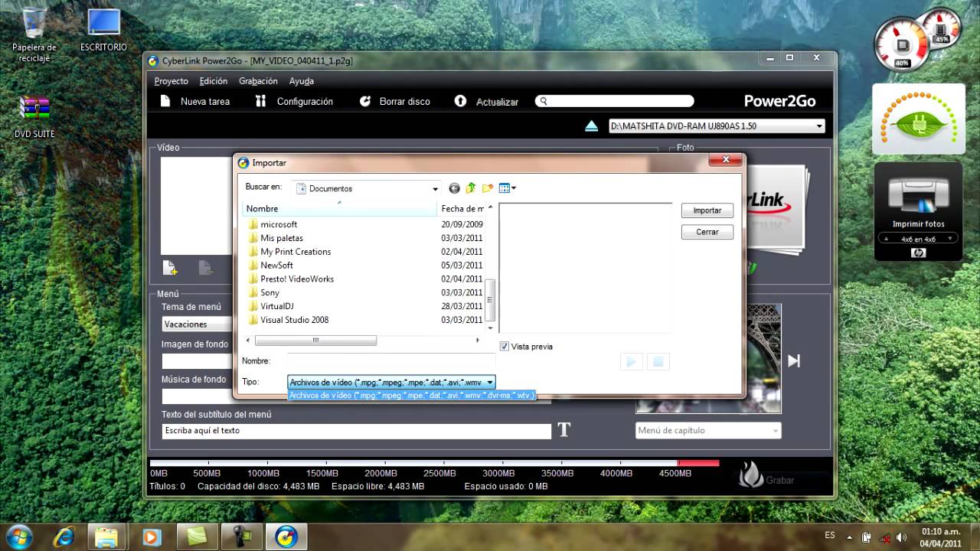The height and width of the screenshot is (551, 980).
Task: Click the green power meter gadget
Action: coord(919,119)
